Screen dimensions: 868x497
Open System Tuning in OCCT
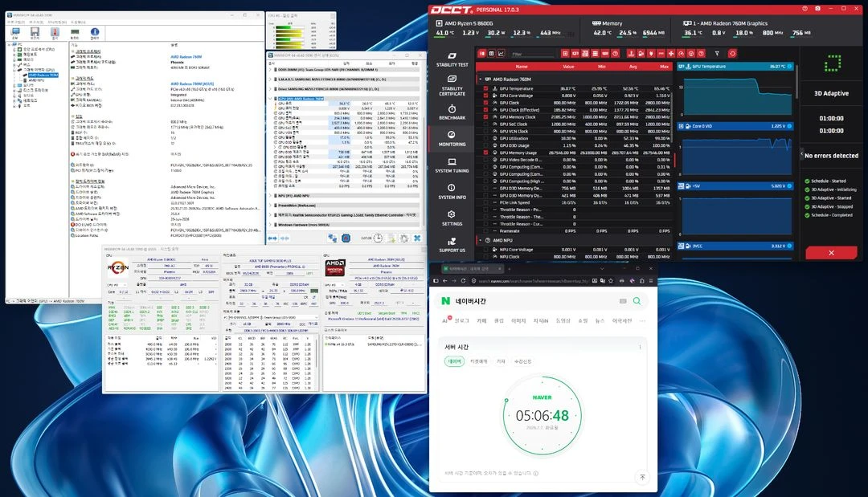tap(452, 165)
